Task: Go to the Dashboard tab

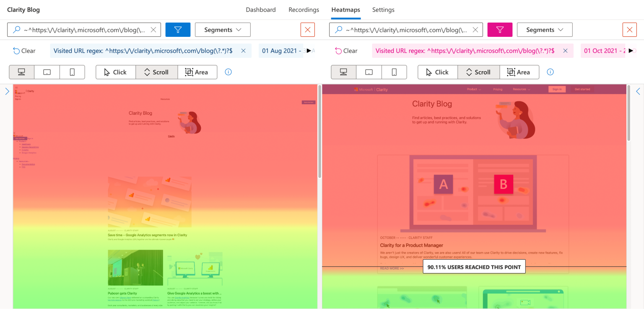Action: [x=260, y=9]
